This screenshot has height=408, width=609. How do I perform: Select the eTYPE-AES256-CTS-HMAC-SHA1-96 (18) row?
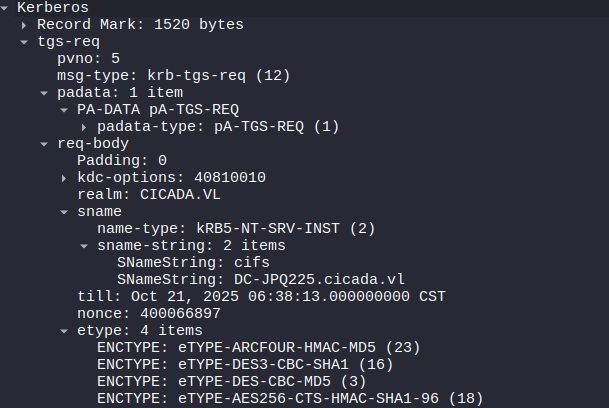(290, 399)
